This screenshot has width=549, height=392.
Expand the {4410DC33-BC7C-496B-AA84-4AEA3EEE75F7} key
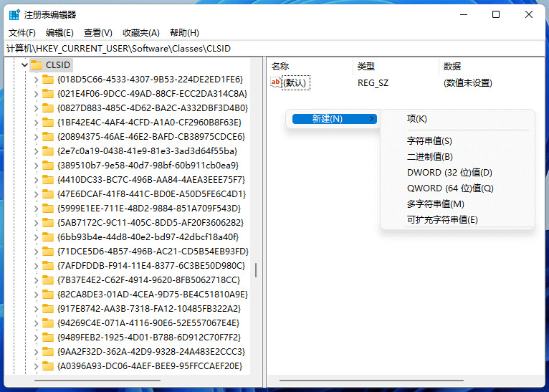pos(37,180)
